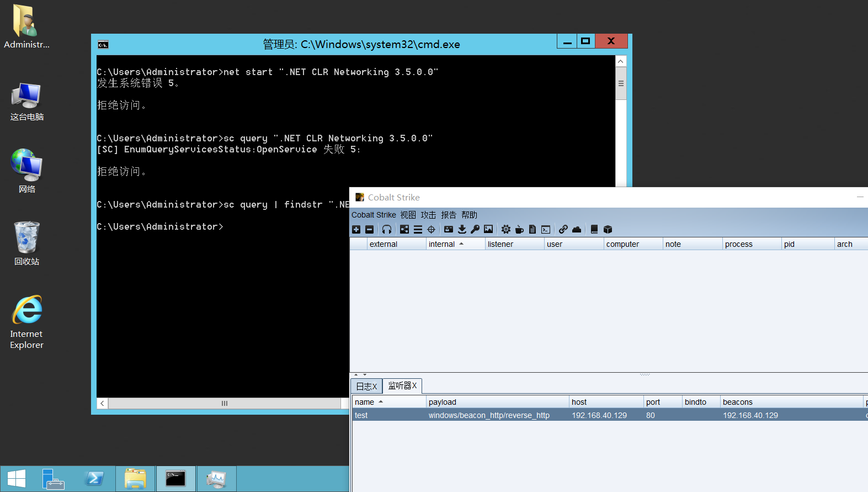Select the 这台电脑 desktop icon

26,102
